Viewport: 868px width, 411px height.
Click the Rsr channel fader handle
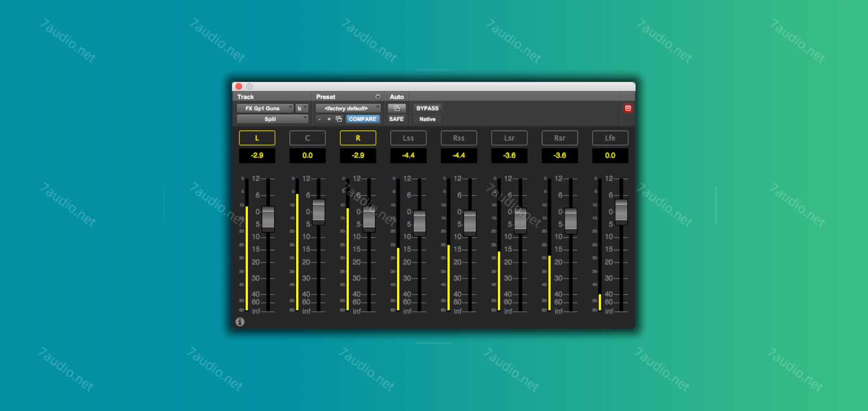[571, 221]
